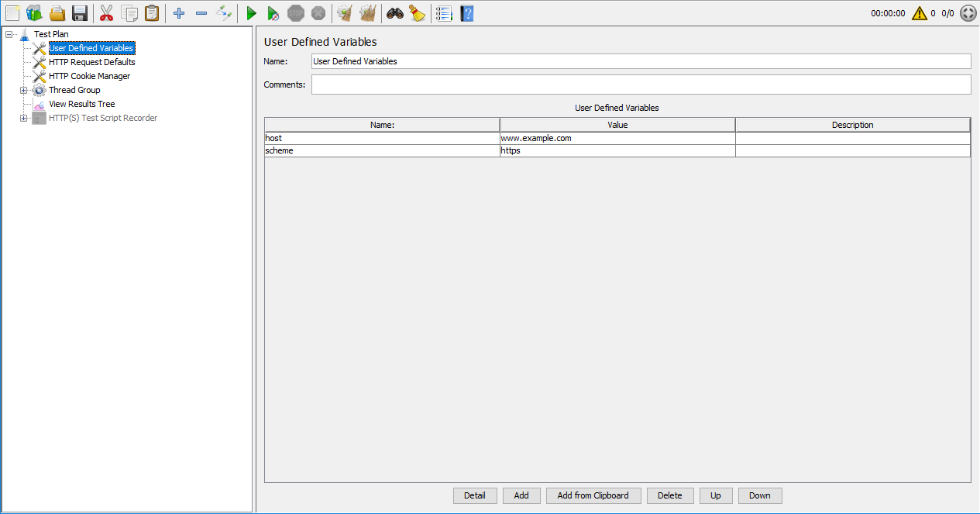Image resolution: width=980 pixels, height=514 pixels.
Task: Click the Templates icon in toolbar
Action: pos(35,13)
